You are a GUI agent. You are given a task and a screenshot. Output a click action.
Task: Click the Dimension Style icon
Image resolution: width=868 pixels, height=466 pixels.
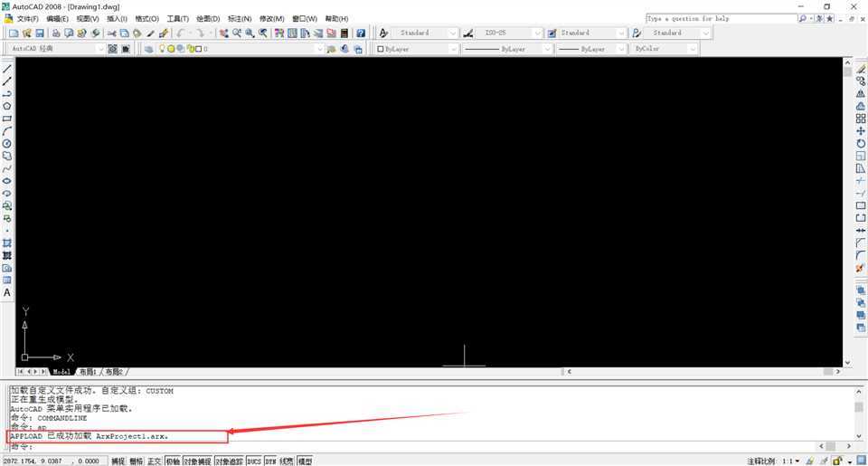468,33
